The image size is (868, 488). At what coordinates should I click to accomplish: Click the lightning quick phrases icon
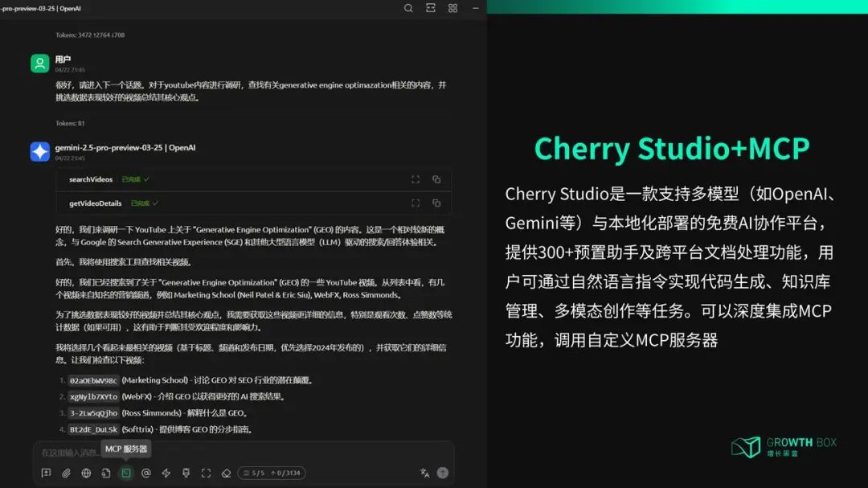[x=166, y=473]
